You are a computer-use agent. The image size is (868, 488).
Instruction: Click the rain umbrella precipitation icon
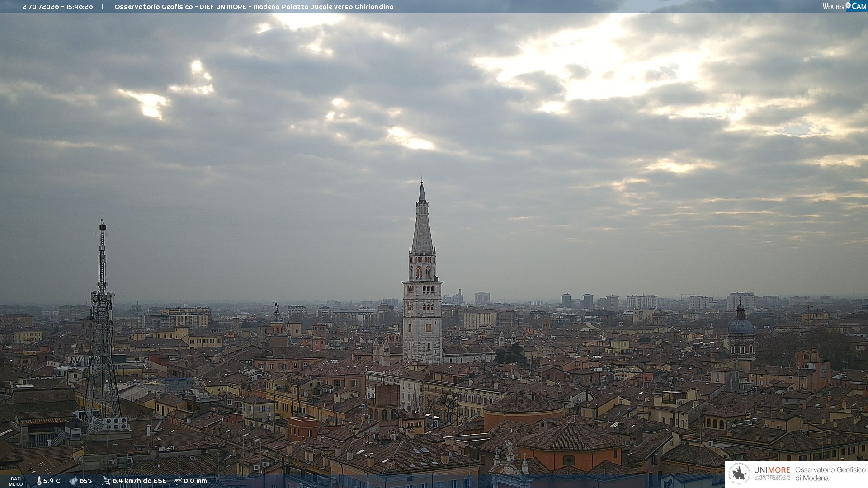coord(178,481)
